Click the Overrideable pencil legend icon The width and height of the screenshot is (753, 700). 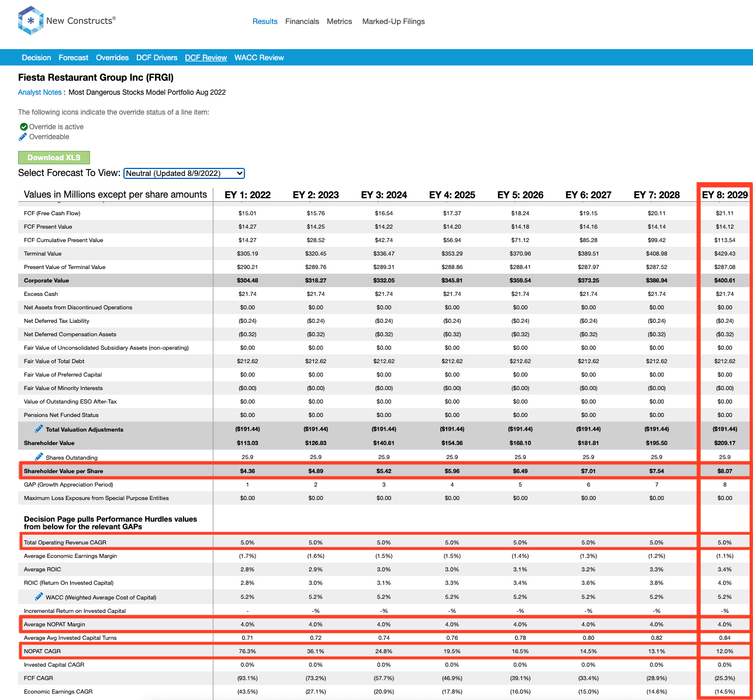pos(23,137)
